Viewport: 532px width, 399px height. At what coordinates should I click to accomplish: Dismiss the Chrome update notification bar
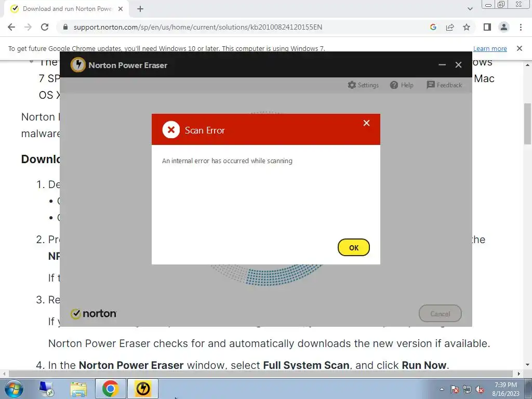click(x=520, y=48)
